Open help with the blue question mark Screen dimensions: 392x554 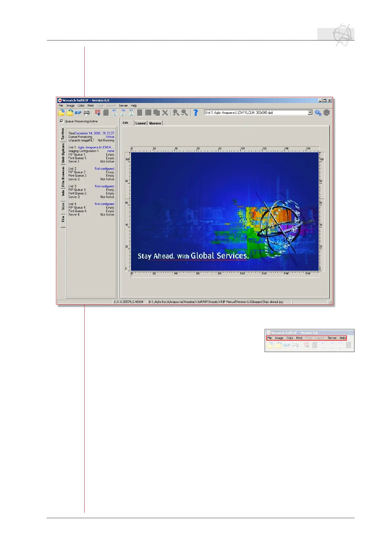(196, 113)
